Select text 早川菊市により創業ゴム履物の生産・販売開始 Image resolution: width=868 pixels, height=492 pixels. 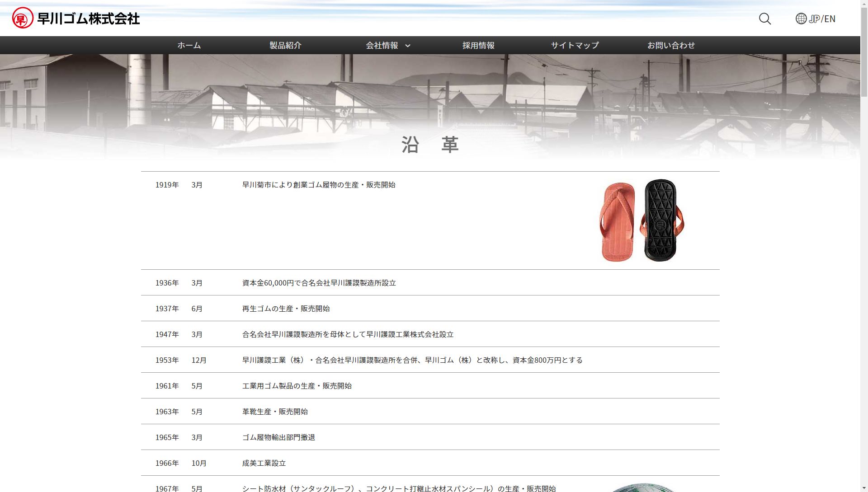click(x=319, y=185)
